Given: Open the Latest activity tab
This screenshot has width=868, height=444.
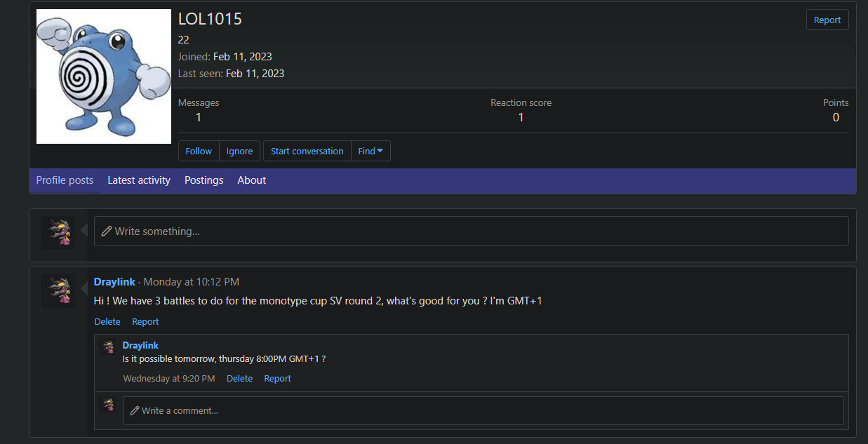Looking at the screenshot, I should pos(139,180).
